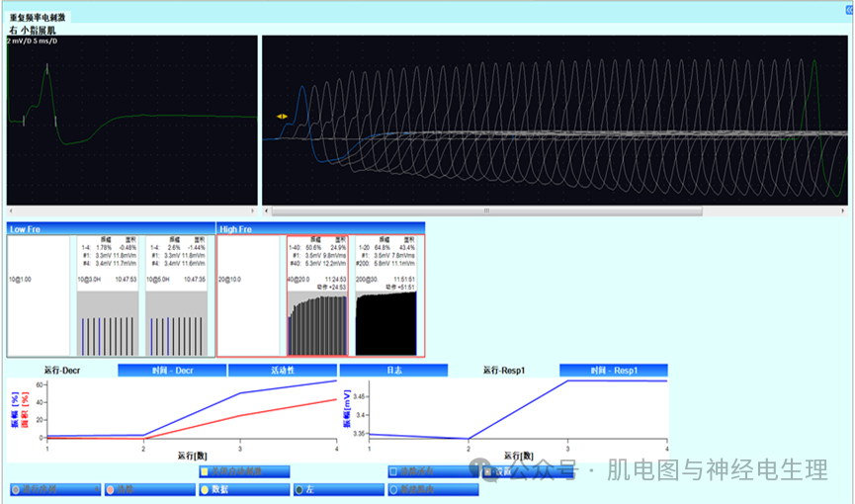
Task: Open the 日志 tab
Action: 393,371
